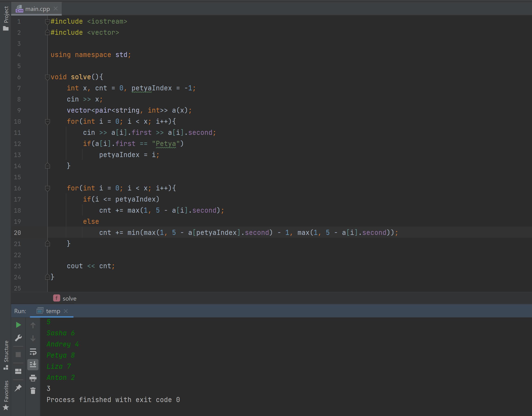Toggle scroll to end of console
Viewport: 532px width, 416px height.
33,365
